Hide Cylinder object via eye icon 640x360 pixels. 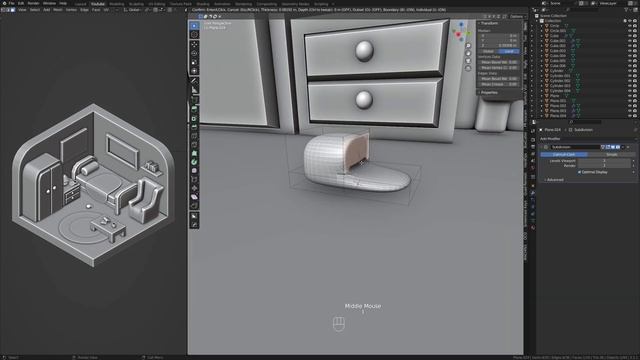coord(630,71)
